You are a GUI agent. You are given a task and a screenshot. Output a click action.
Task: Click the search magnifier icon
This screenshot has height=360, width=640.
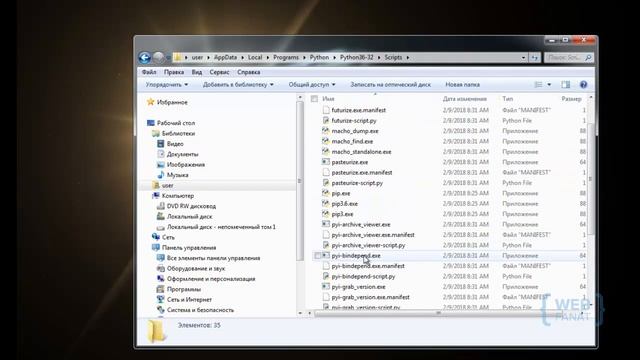coord(588,58)
